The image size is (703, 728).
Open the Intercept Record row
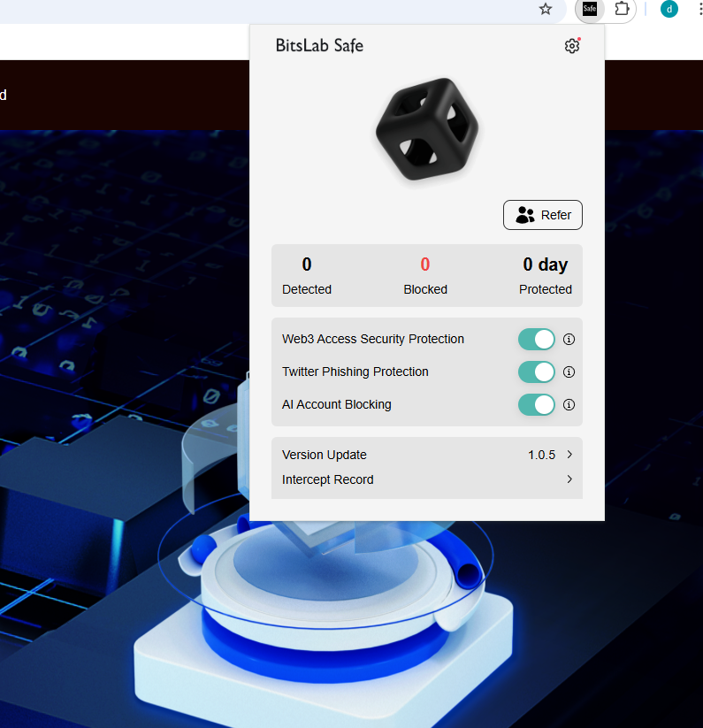coord(427,479)
